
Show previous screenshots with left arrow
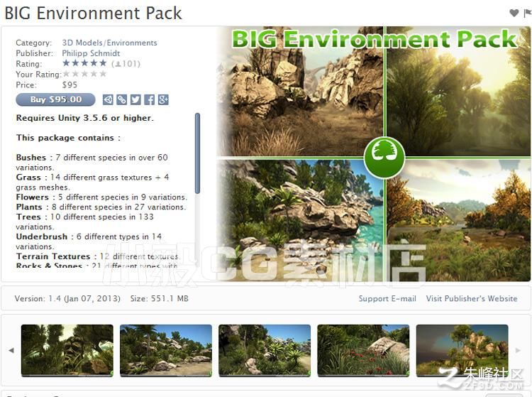11,350
